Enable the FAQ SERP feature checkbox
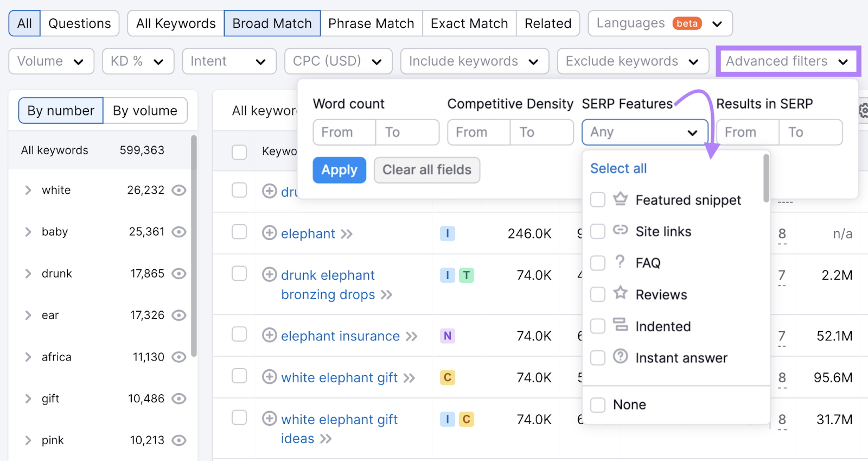 click(x=597, y=263)
